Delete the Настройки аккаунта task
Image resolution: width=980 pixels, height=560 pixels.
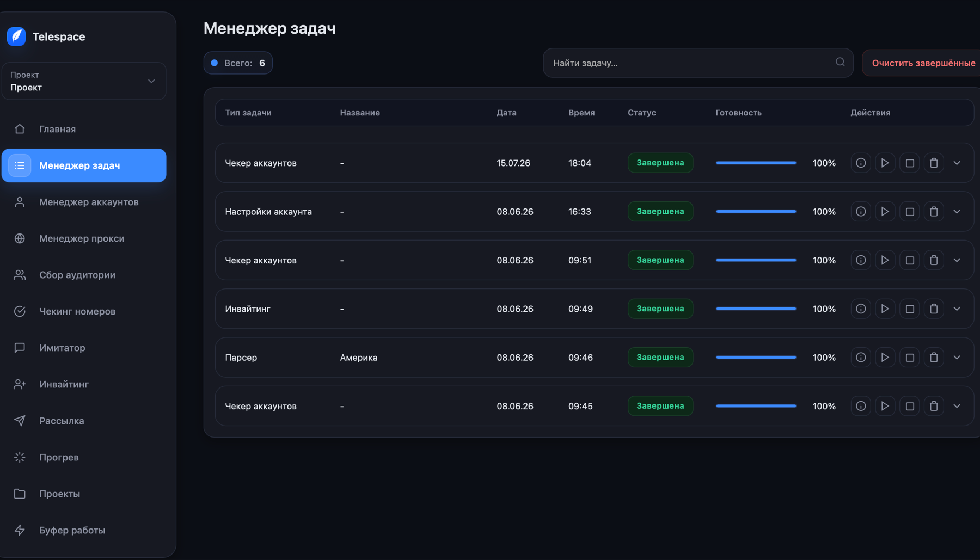(x=934, y=211)
